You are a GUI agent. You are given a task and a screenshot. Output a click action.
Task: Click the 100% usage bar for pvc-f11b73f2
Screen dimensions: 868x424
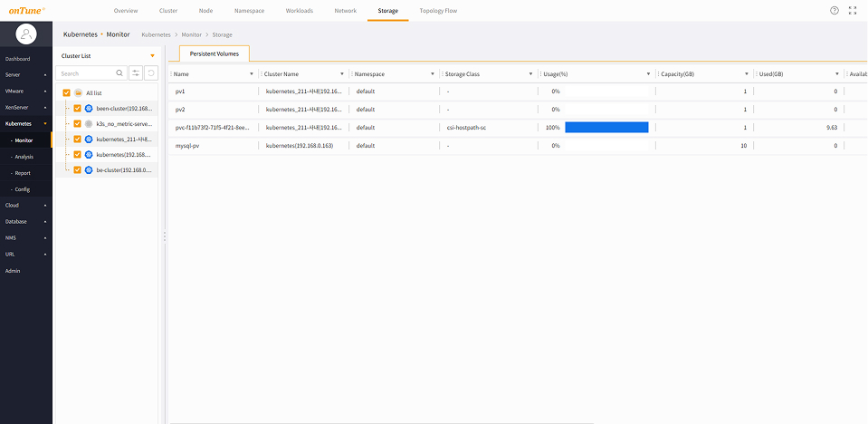click(606, 128)
